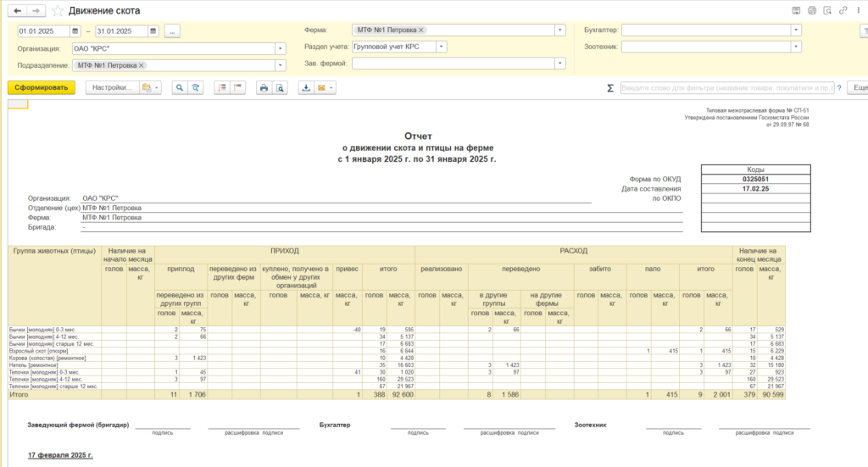Get link via chain icon in title bar
Image resolution: width=868 pixels, height=467 pixels.
pos(843,10)
